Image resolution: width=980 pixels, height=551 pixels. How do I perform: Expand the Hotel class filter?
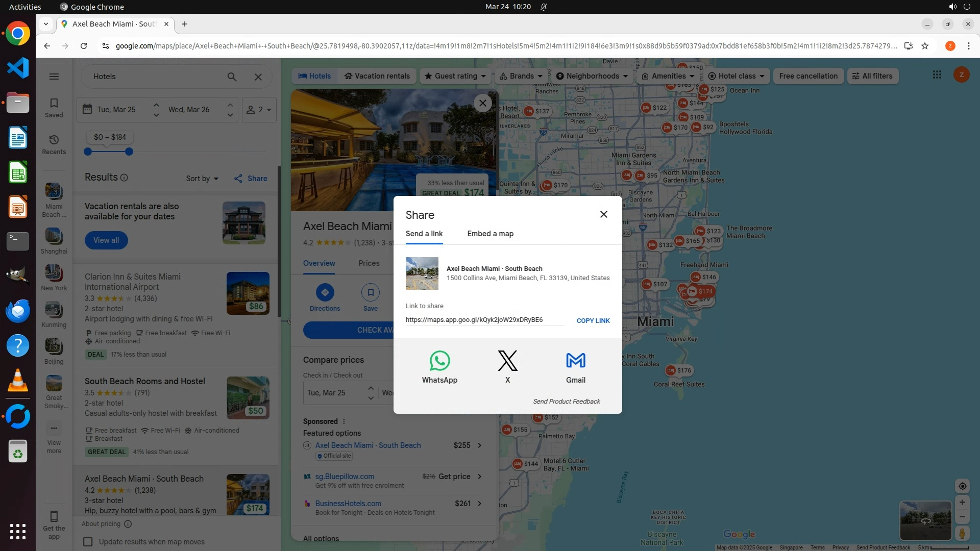[737, 76]
